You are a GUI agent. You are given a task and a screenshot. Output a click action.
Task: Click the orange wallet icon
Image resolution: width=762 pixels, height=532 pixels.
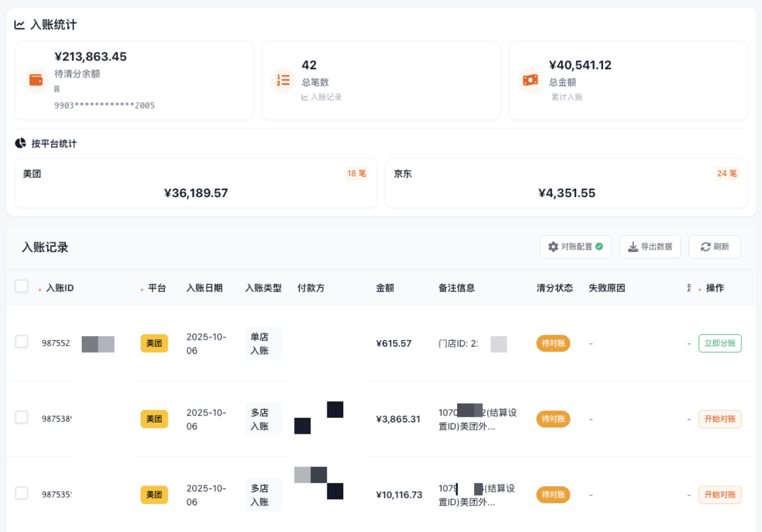point(36,80)
